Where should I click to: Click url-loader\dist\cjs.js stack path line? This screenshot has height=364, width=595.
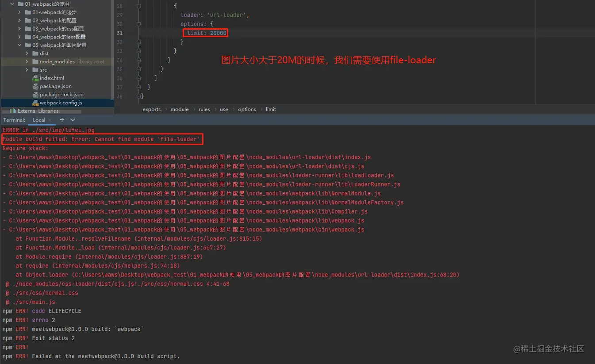pyautogui.click(x=183, y=166)
